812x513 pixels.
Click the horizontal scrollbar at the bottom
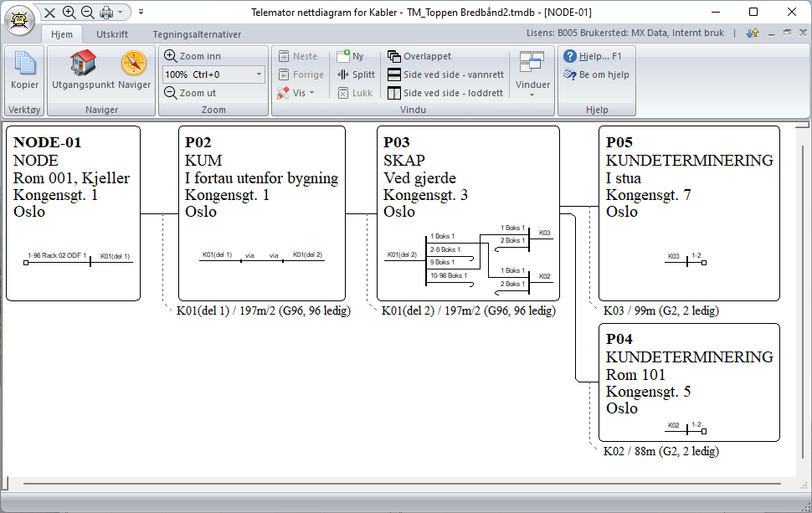tap(401, 484)
